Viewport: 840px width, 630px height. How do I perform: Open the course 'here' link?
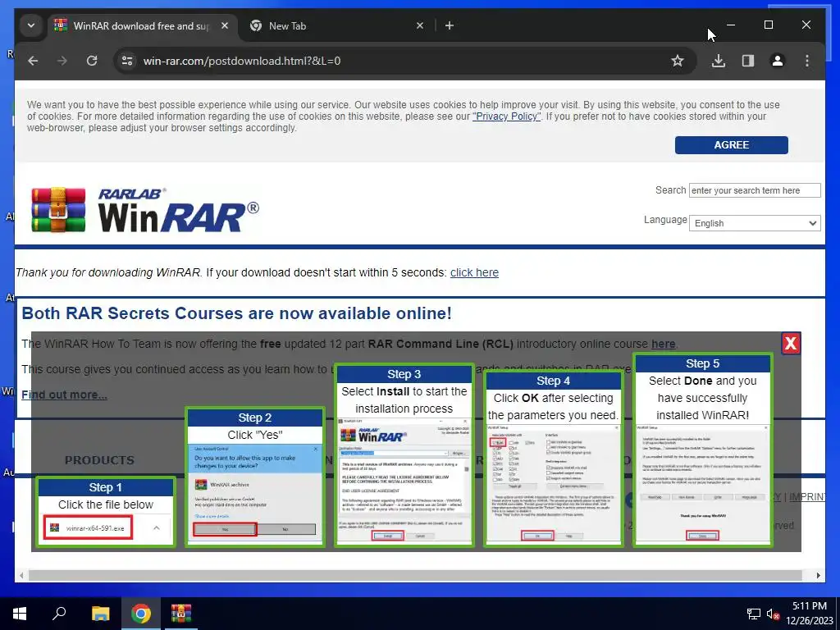pos(663,344)
